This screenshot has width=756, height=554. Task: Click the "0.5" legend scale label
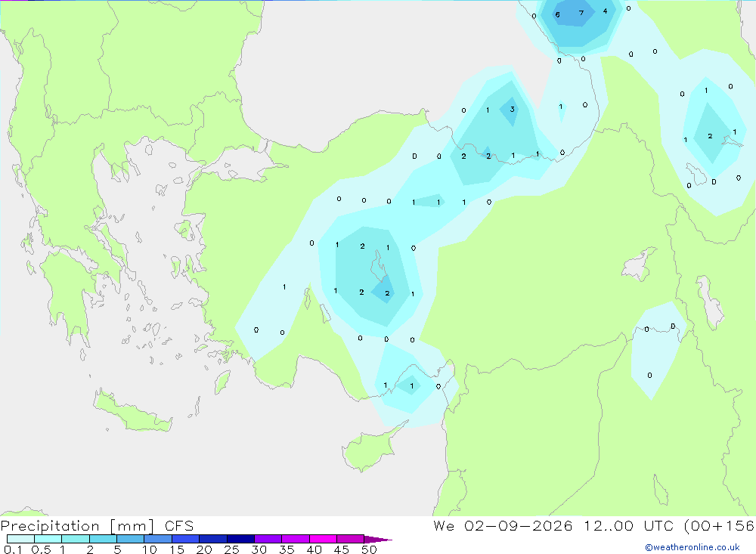click(41, 549)
